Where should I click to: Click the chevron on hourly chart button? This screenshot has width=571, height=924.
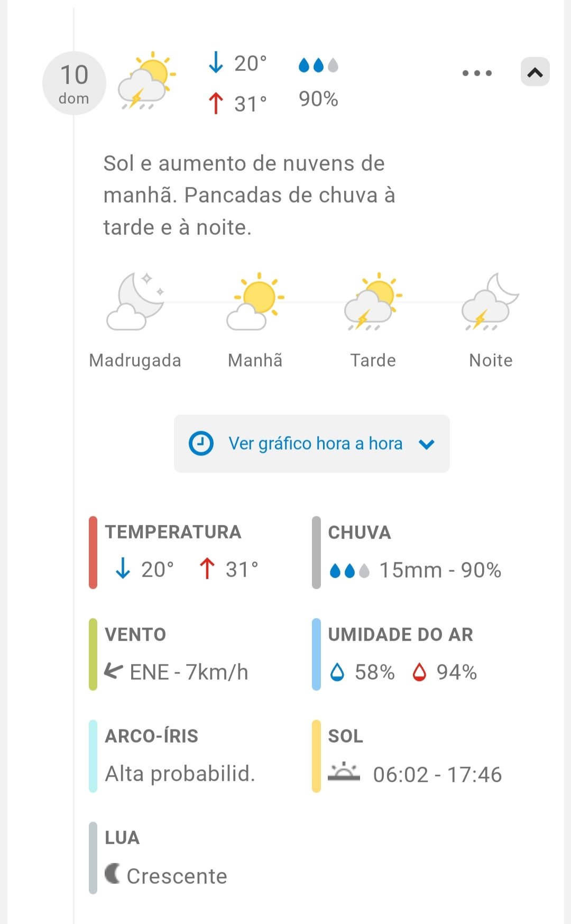tap(427, 444)
